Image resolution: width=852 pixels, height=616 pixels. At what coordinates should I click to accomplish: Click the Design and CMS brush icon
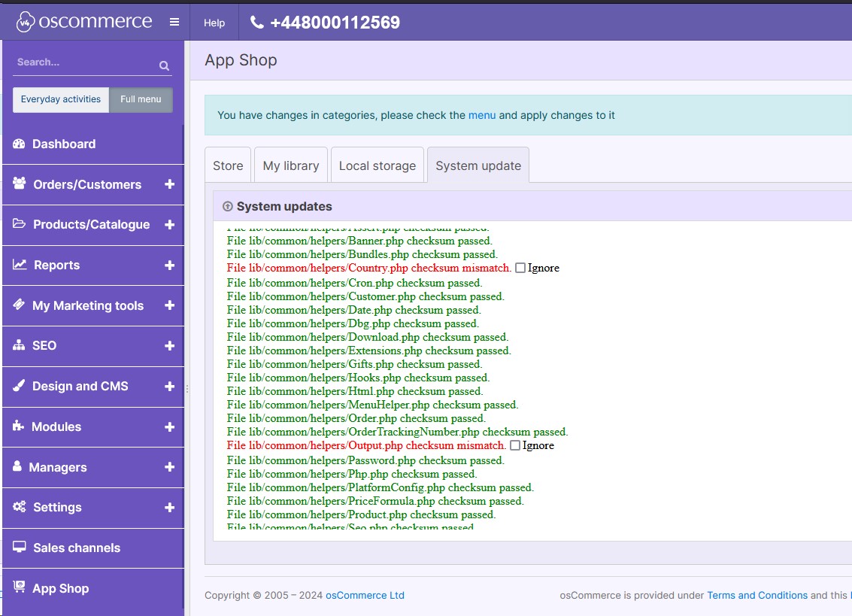19,386
